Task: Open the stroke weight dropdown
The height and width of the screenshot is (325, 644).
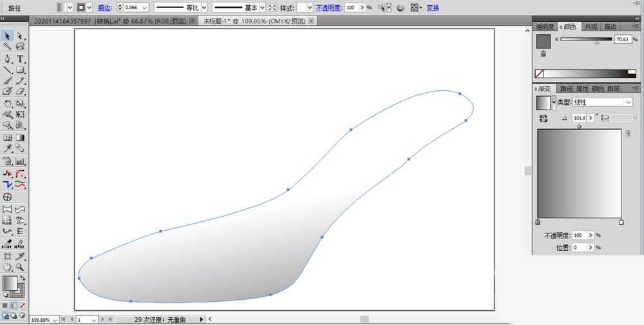Action: tap(144, 7)
